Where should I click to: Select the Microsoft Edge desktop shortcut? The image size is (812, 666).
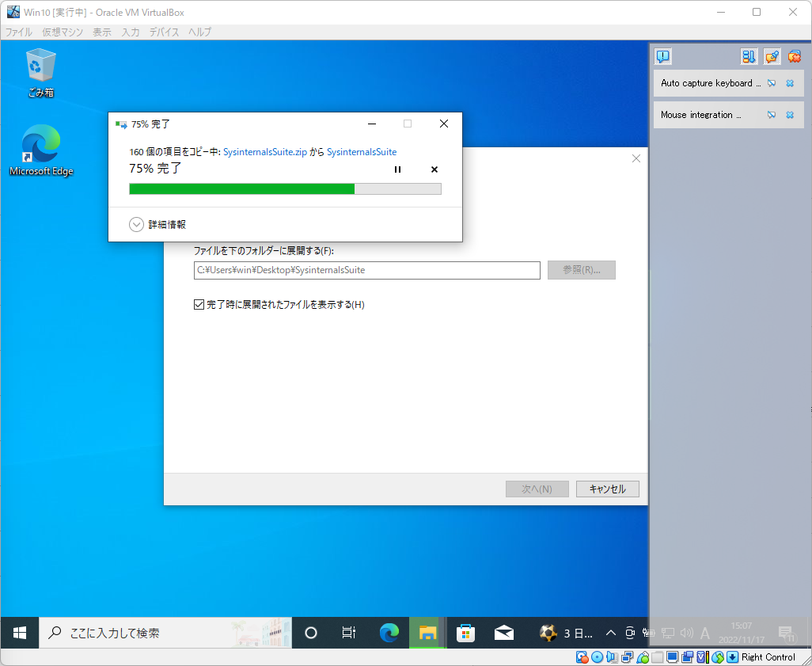41,150
